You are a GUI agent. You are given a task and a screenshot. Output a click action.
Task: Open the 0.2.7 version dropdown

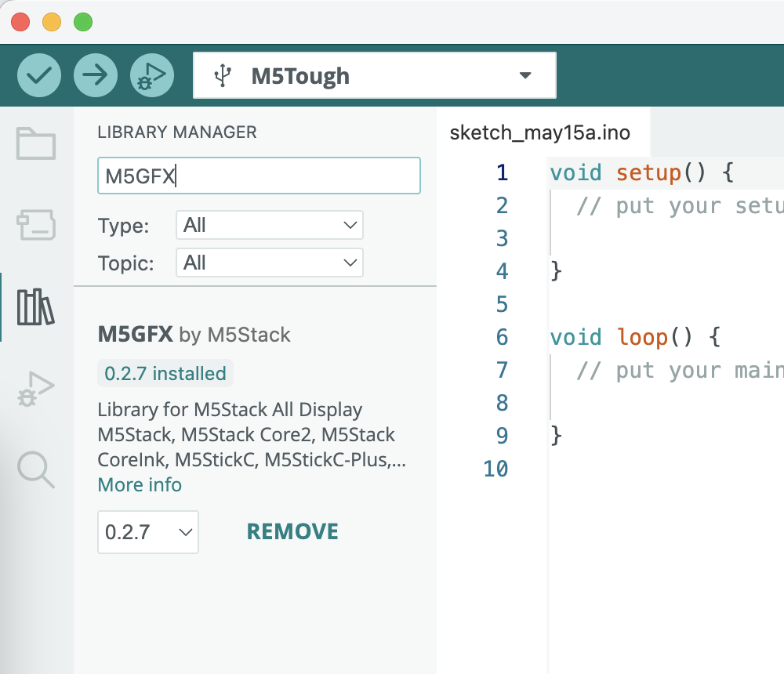(148, 532)
